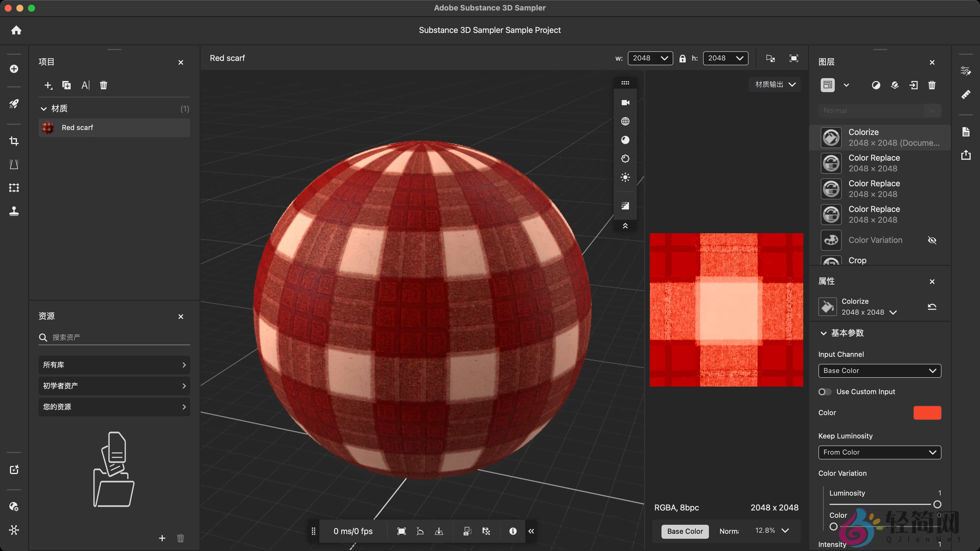Screen dimensions: 980x551
Task: Click the ruler icon on the far right sidebar
Action: click(966, 94)
